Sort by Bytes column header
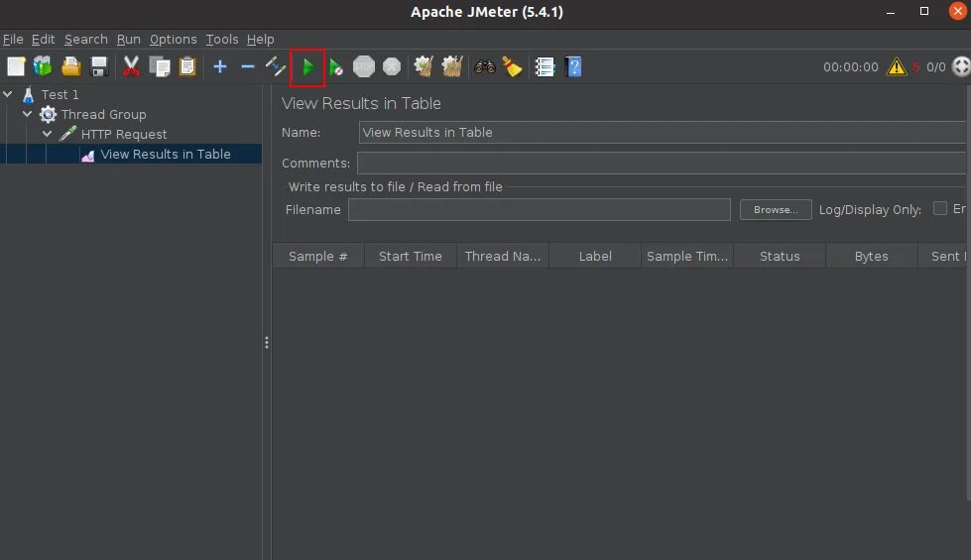 tap(871, 256)
